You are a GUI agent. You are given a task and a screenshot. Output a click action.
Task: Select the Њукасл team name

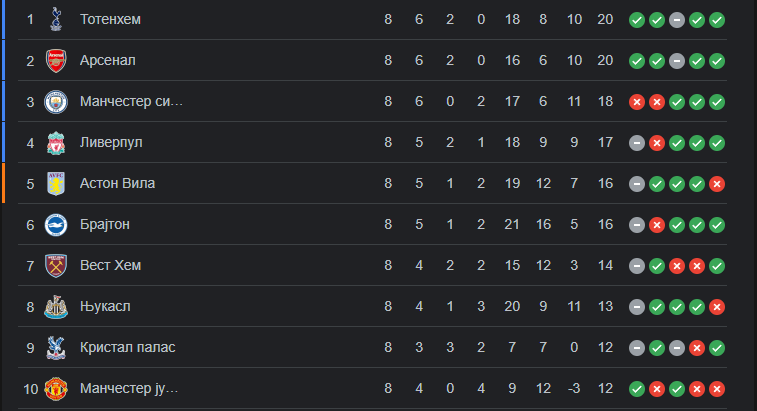pos(105,306)
